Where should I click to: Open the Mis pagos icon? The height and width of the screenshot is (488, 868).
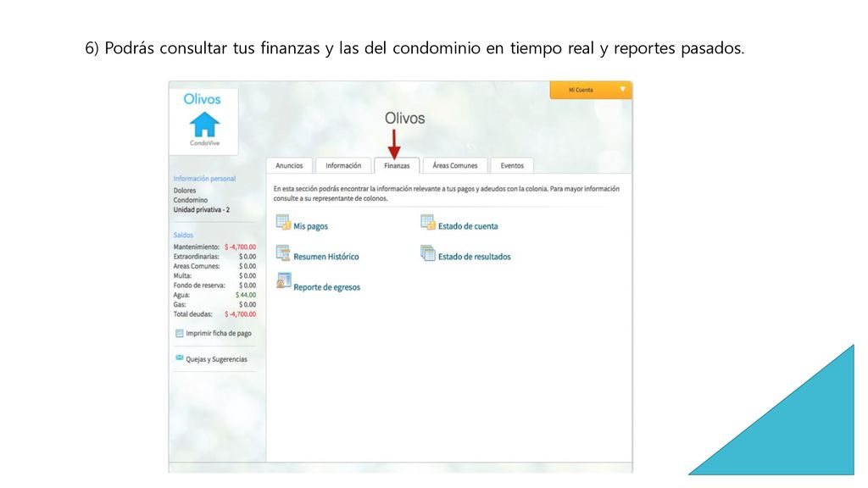pyautogui.click(x=283, y=223)
